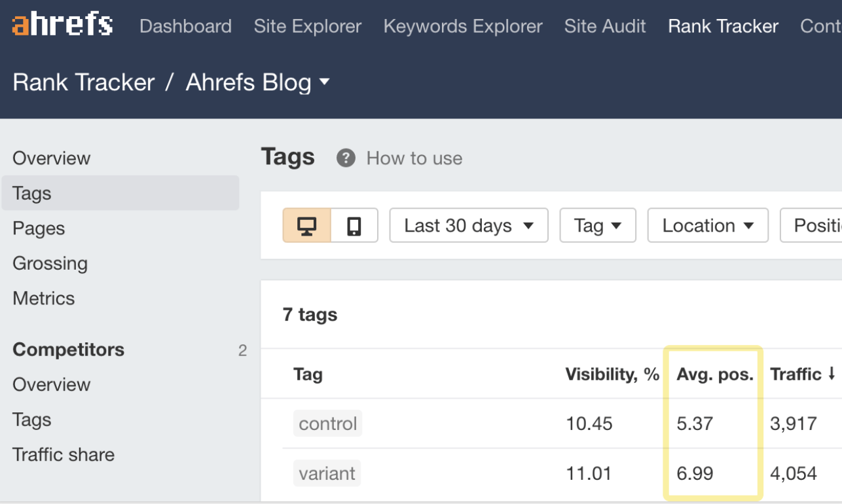Open the Grossing section in the sidebar
The image size is (842, 504).
50,263
